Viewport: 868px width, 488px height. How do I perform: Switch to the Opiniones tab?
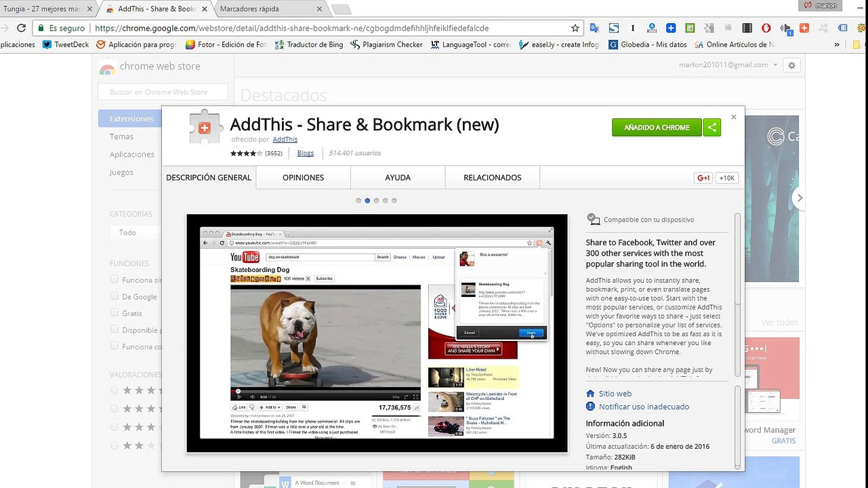pyautogui.click(x=303, y=178)
